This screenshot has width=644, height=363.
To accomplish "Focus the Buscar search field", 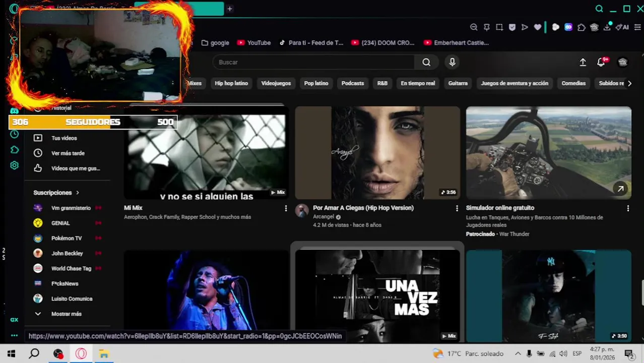I will (313, 62).
